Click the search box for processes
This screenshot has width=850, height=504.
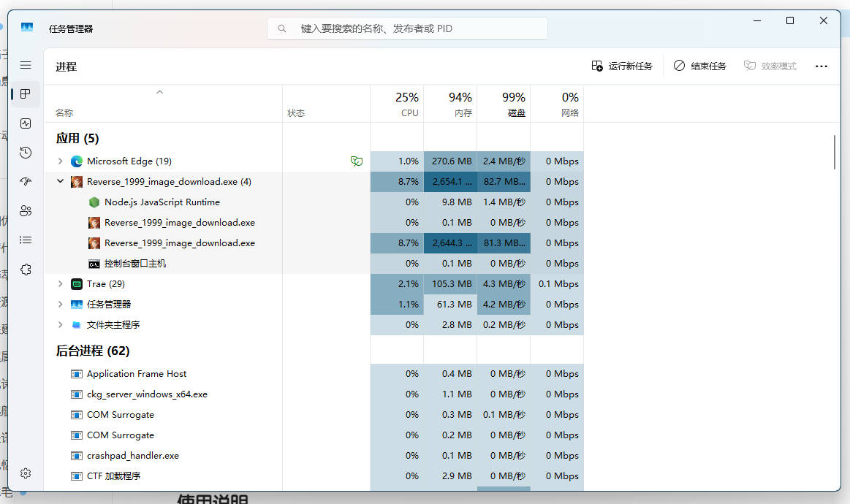click(407, 28)
